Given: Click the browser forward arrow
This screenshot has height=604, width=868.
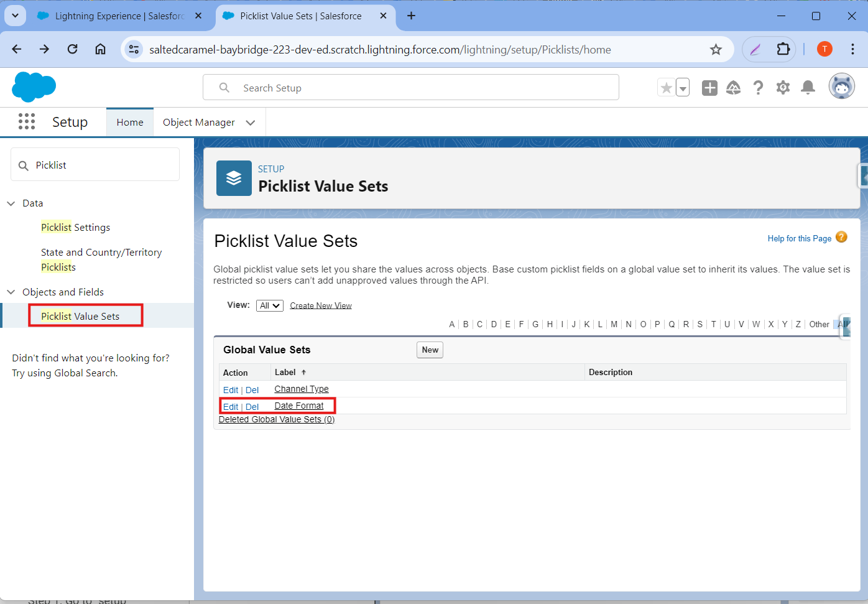Looking at the screenshot, I should pyautogui.click(x=44, y=49).
